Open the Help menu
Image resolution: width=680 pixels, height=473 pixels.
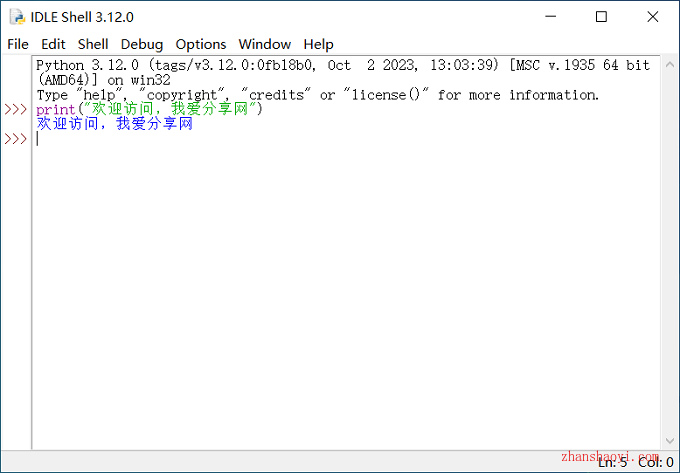pyautogui.click(x=318, y=44)
